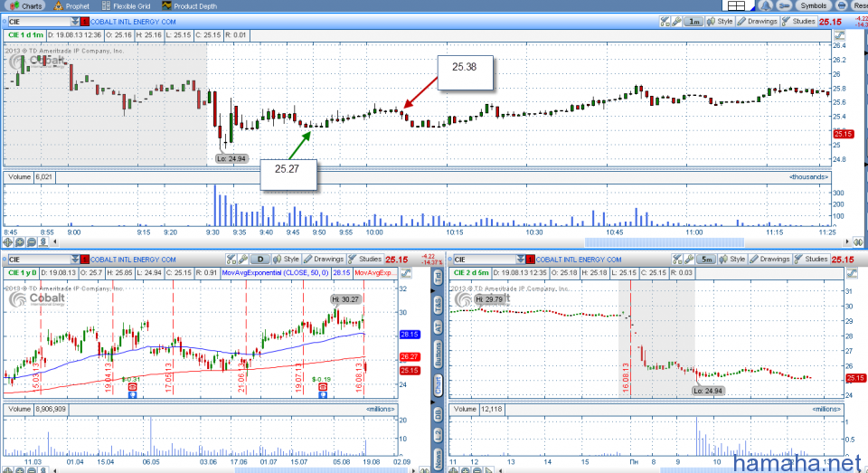This screenshot has width=868, height=473.
Task: Toggle chart mode icon beside the daily chart header
Action: 406,273
